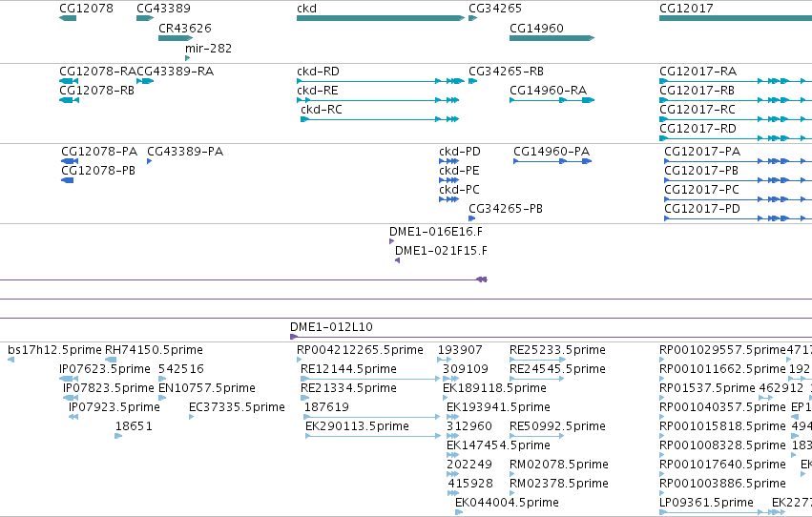Select the mir-282 gene marker
This screenshot has width=812, height=517.
[187, 58]
